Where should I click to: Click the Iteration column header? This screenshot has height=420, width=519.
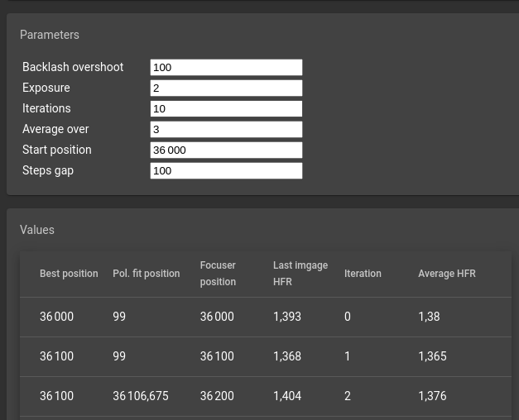click(x=363, y=274)
